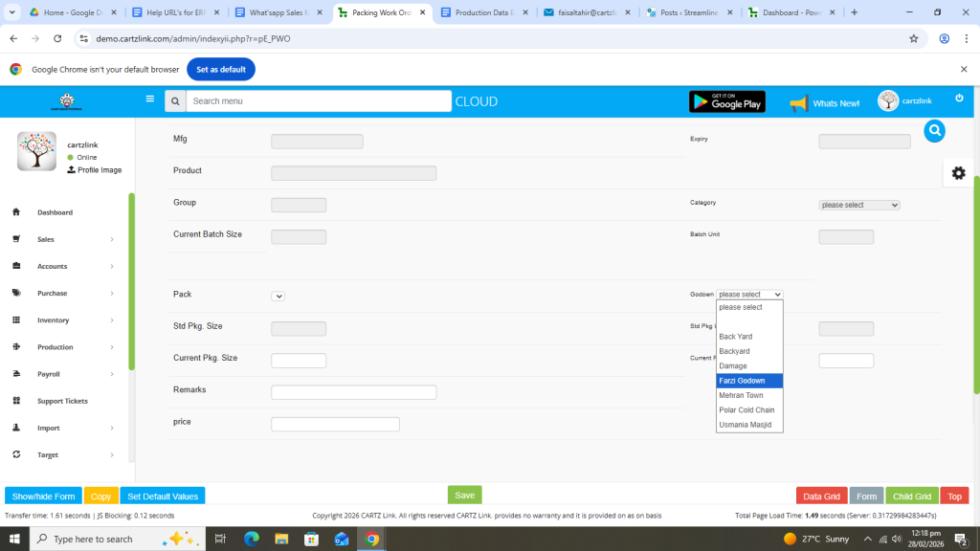Viewport: 980px width, 551px height.
Task: Open Microsoft Edge from the taskbar
Action: pos(252,539)
